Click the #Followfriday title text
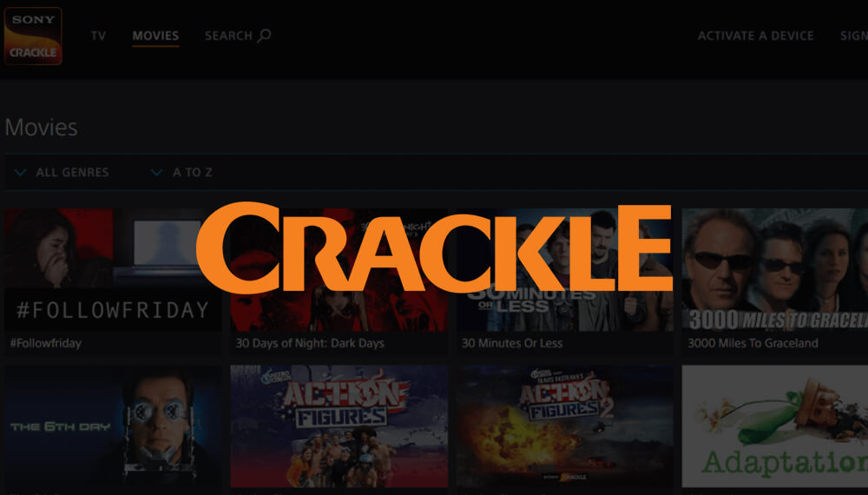This screenshot has width=868, height=495. tap(46, 343)
